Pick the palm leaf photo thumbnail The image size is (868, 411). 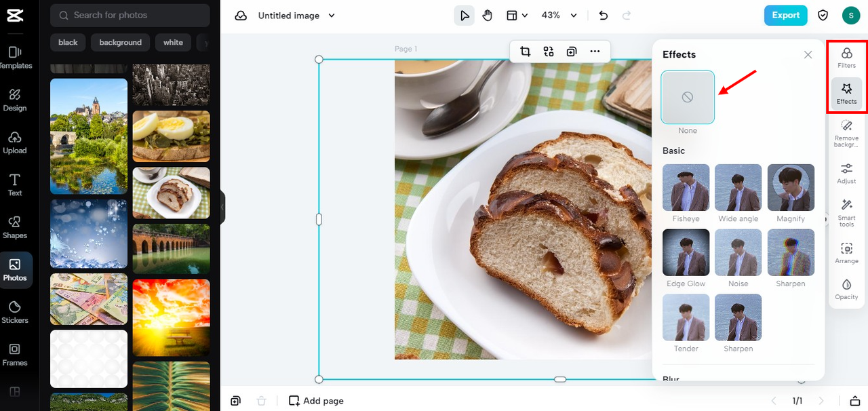(171, 386)
